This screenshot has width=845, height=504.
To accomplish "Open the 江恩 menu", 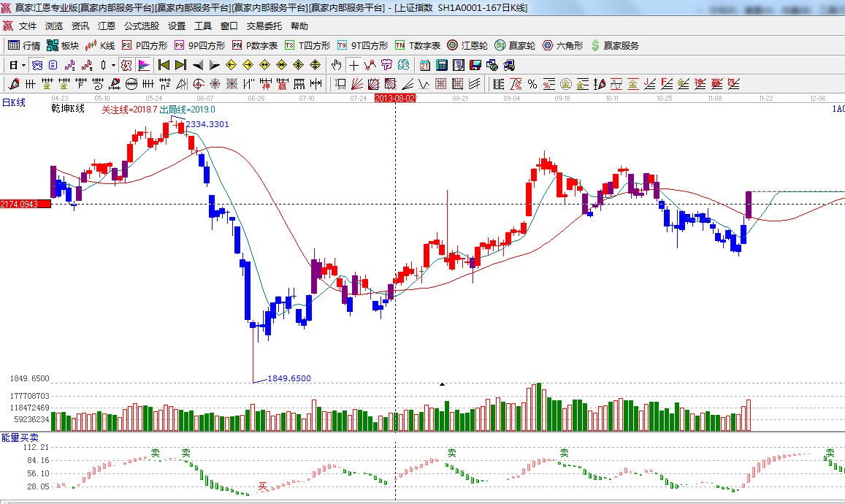I will click(106, 26).
